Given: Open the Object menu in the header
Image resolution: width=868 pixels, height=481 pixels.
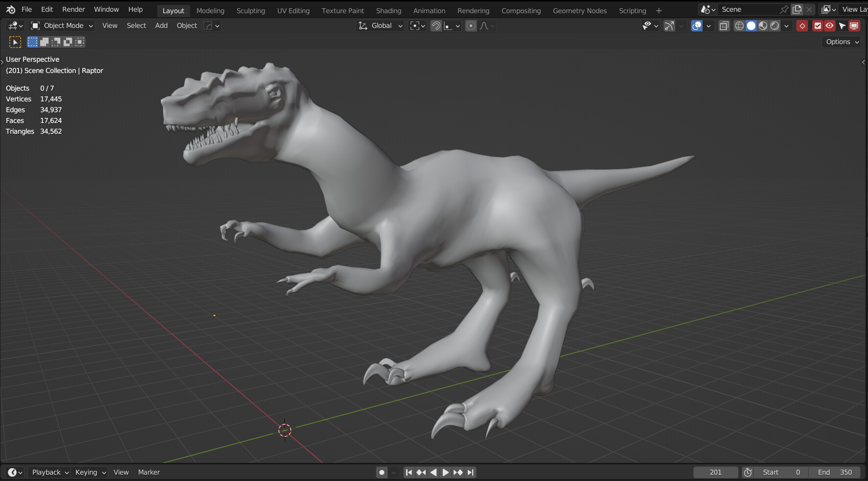Looking at the screenshot, I should pos(186,25).
